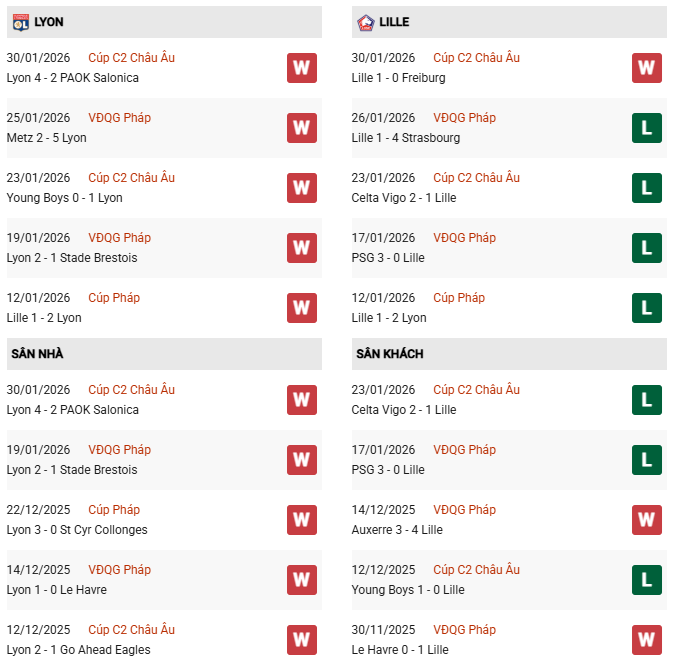Image resolution: width=673 pixels, height=666 pixels.
Task: Click W badge for Lyon 3 - 0 St Cyr Collonges
Action: (x=302, y=520)
